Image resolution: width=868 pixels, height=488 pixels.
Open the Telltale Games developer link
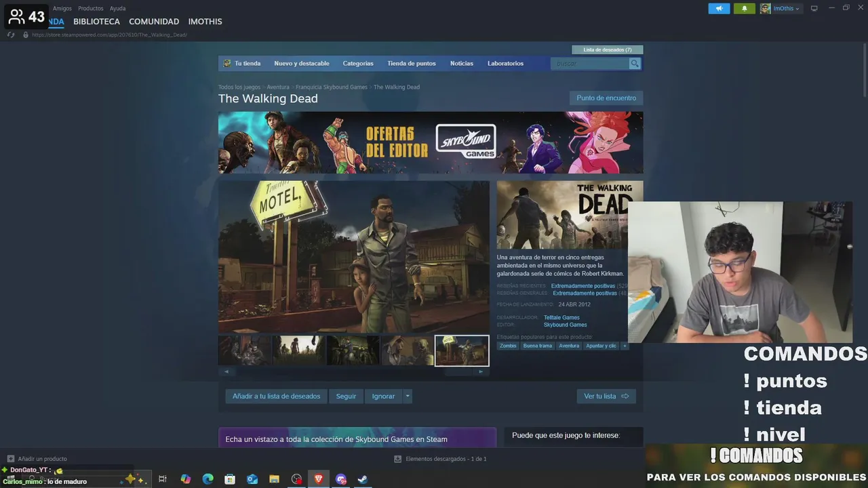pyautogui.click(x=561, y=317)
